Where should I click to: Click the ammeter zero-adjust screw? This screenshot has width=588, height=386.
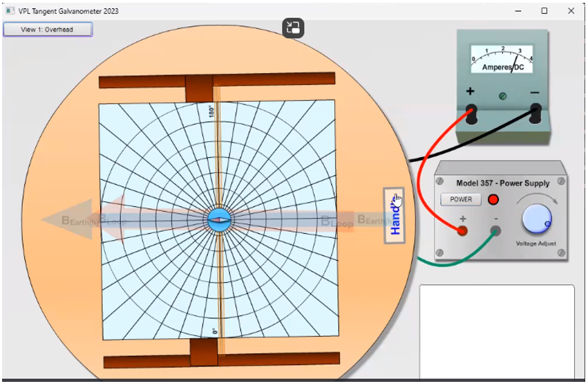(503, 96)
